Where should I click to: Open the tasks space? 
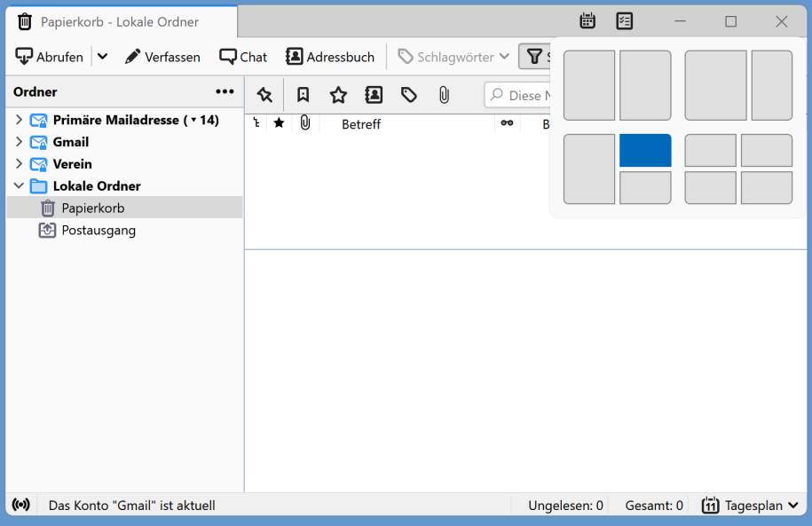click(x=625, y=20)
